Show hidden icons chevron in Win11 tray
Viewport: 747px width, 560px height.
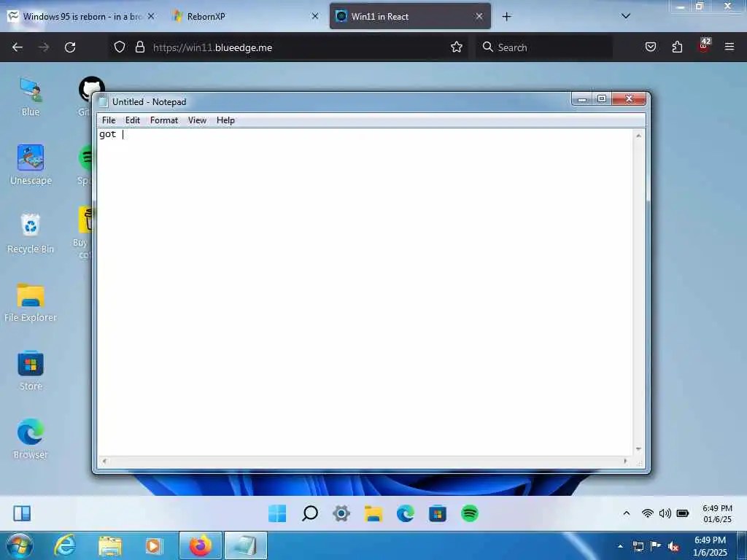[x=627, y=513]
